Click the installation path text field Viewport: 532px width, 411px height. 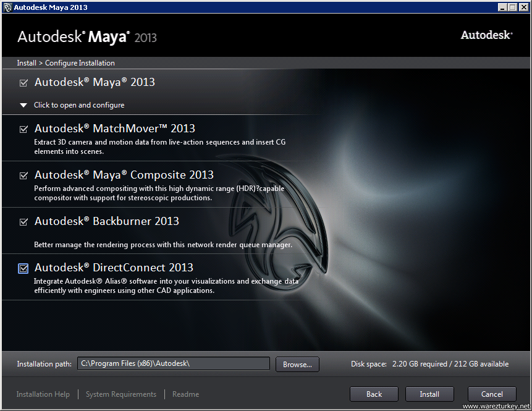click(174, 363)
